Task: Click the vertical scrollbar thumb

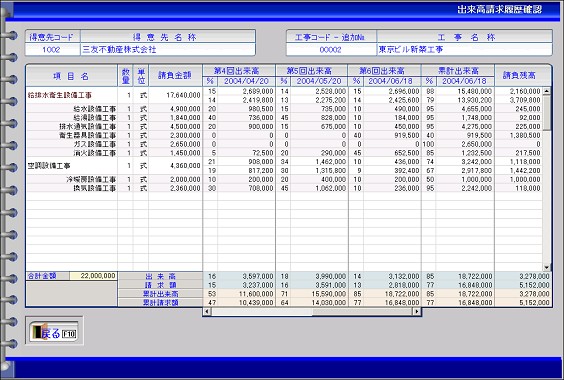Action: (547, 113)
